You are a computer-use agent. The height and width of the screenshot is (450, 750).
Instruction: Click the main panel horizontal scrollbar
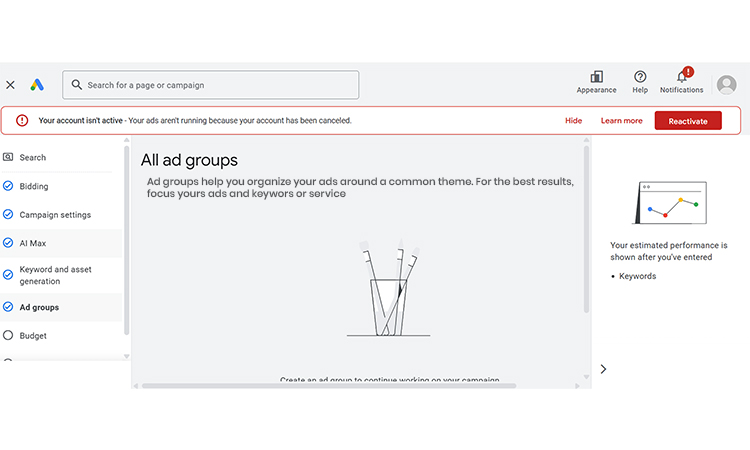point(329,385)
